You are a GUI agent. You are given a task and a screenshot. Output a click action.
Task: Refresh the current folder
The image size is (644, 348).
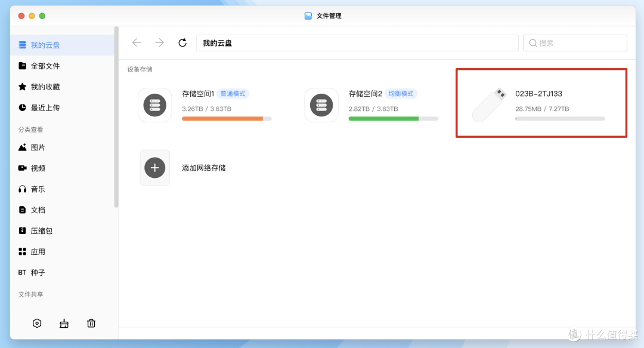pos(182,43)
